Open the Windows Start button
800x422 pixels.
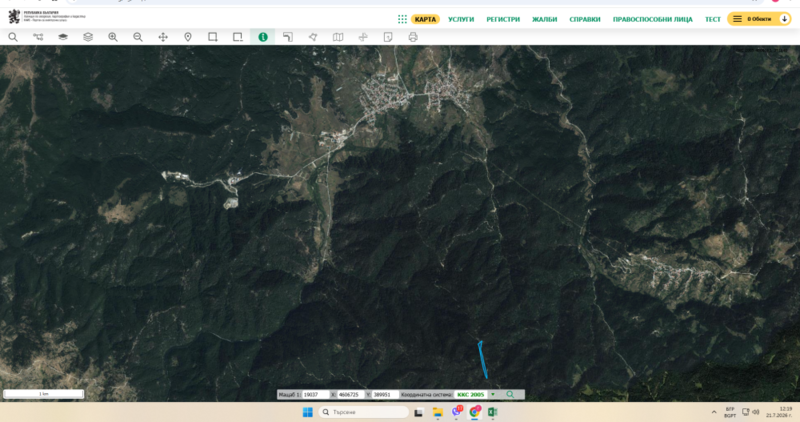pos(308,412)
